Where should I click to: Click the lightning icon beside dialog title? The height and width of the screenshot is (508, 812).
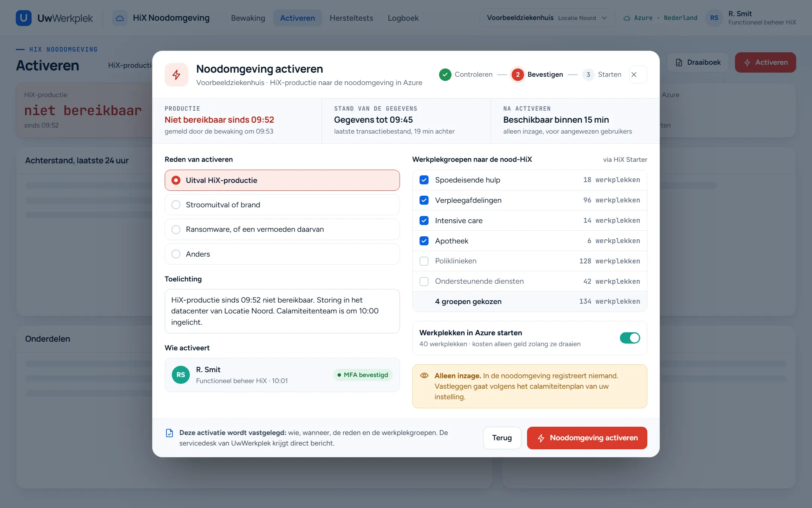tap(176, 75)
